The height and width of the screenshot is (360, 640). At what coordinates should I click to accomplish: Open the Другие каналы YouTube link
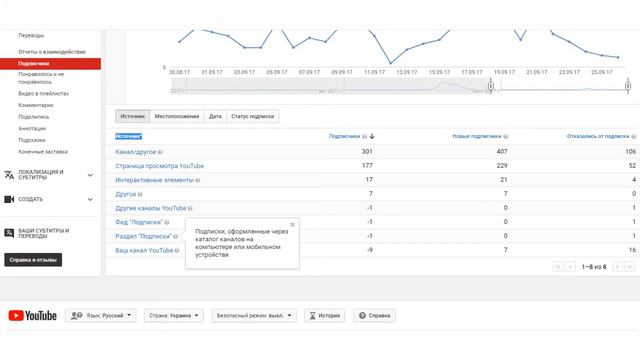[151, 208]
